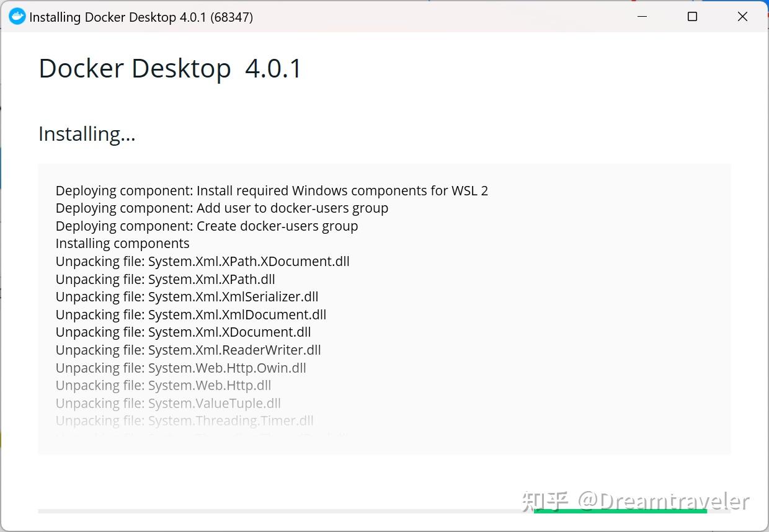Screen dimensions: 769x532
Task: Click the System.Xml.ReaderWriter.dll unpacking line
Action: pyautogui.click(x=188, y=350)
